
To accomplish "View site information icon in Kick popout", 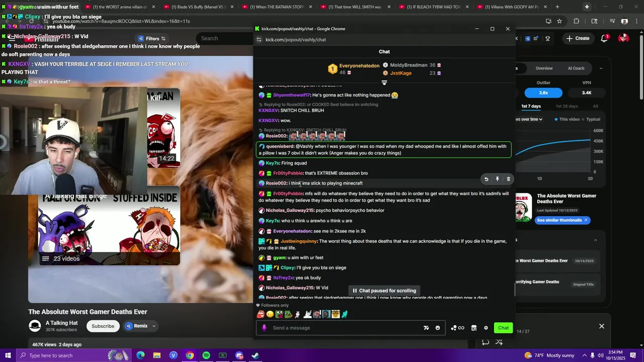I will (x=259, y=40).
